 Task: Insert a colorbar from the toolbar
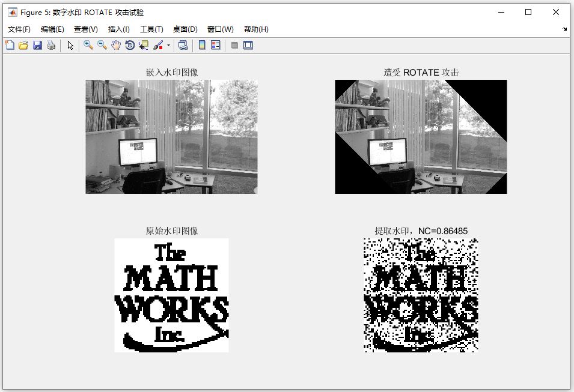coord(202,46)
